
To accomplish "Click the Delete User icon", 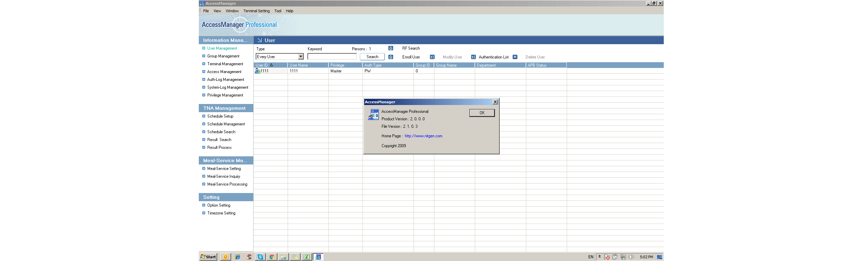I will 515,57.
